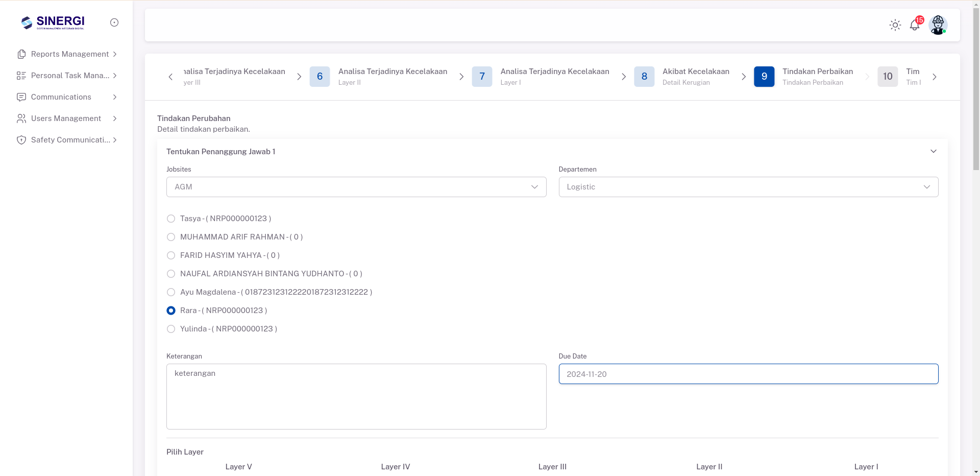Click the Safety Communication shield icon
980x476 pixels.
pos(21,140)
